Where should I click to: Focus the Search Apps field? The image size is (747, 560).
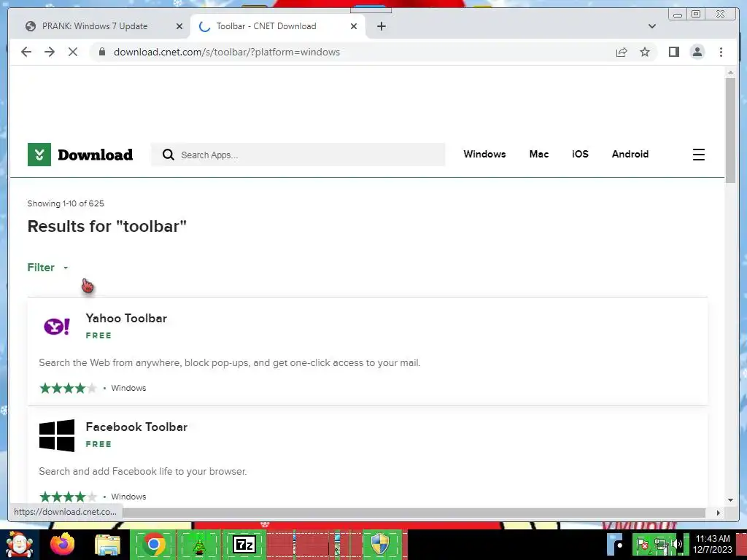[298, 155]
